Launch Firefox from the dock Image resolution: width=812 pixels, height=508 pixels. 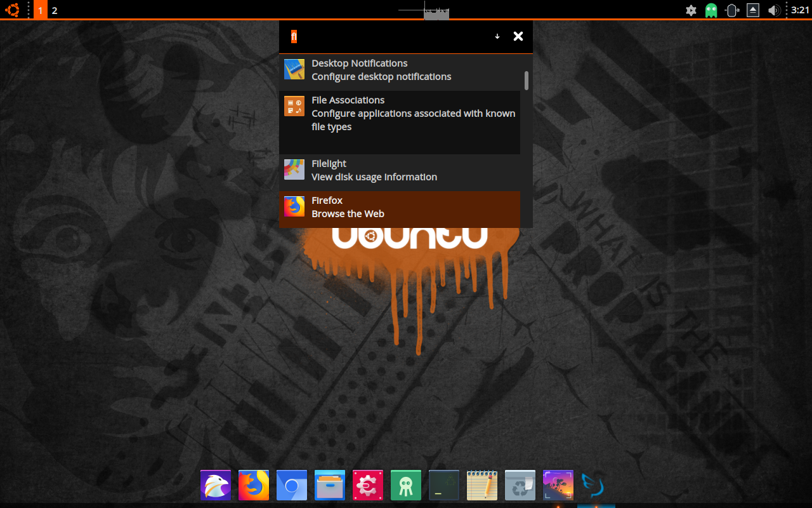tap(254, 485)
